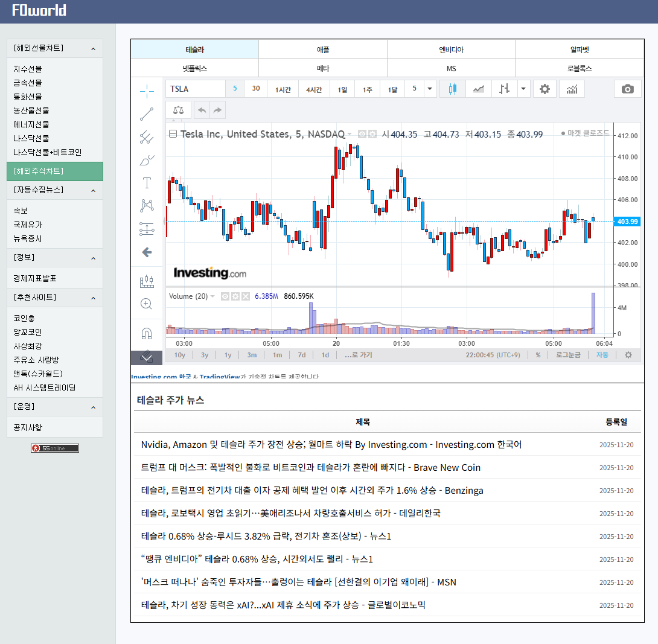This screenshot has height=644, width=658.
Task: Open the chart style dropdown arrow
Action: pos(523,89)
